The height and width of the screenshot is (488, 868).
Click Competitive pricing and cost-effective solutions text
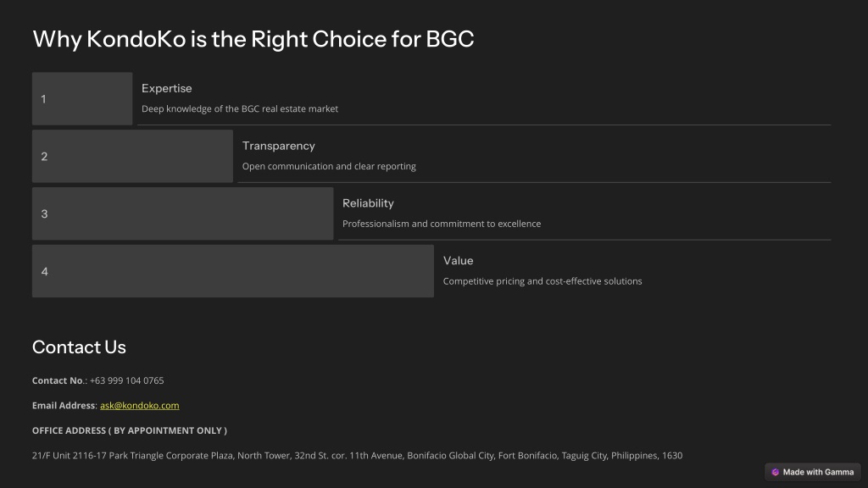(x=542, y=281)
